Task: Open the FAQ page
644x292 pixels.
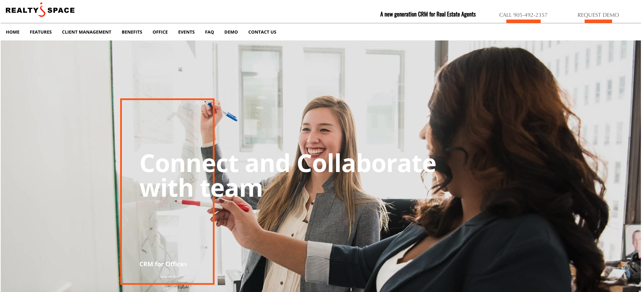Action: [x=209, y=32]
